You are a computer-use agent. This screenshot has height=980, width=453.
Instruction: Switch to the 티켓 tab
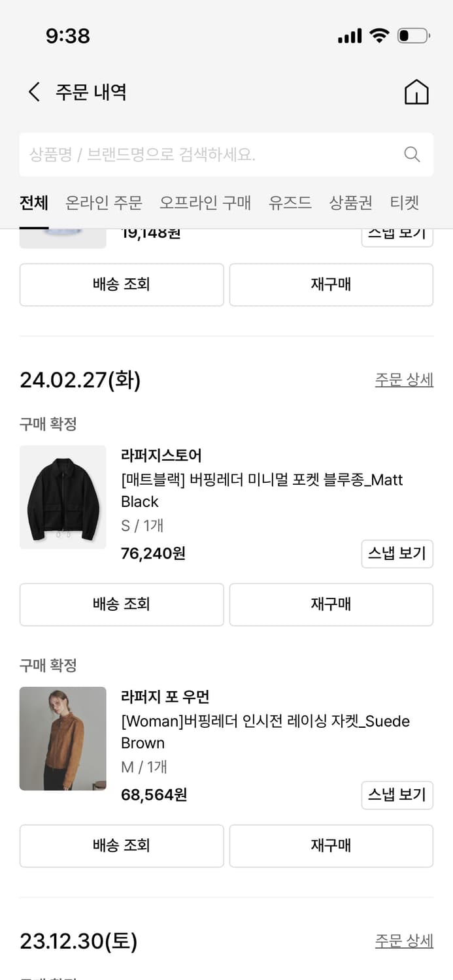(x=404, y=203)
